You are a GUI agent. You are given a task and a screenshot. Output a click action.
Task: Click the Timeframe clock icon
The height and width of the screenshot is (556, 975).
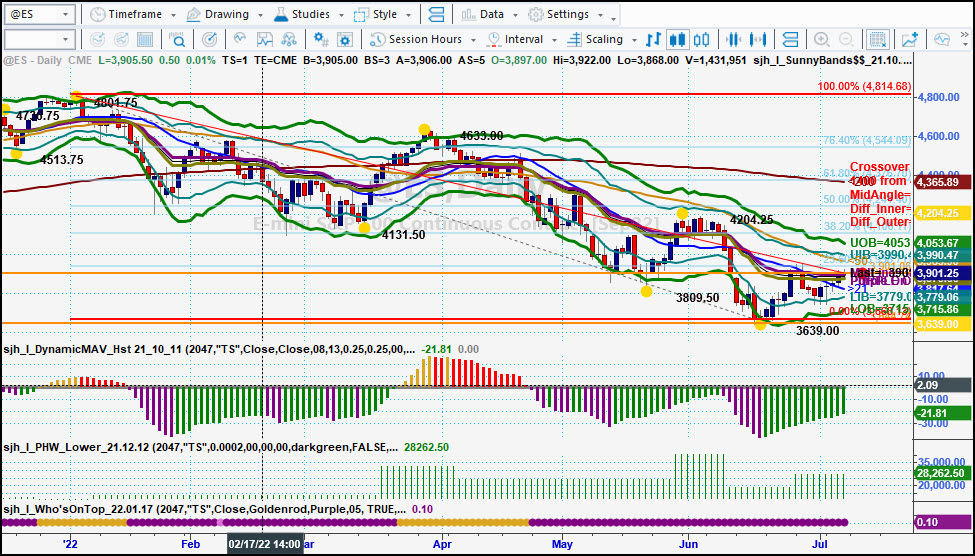click(97, 14)
